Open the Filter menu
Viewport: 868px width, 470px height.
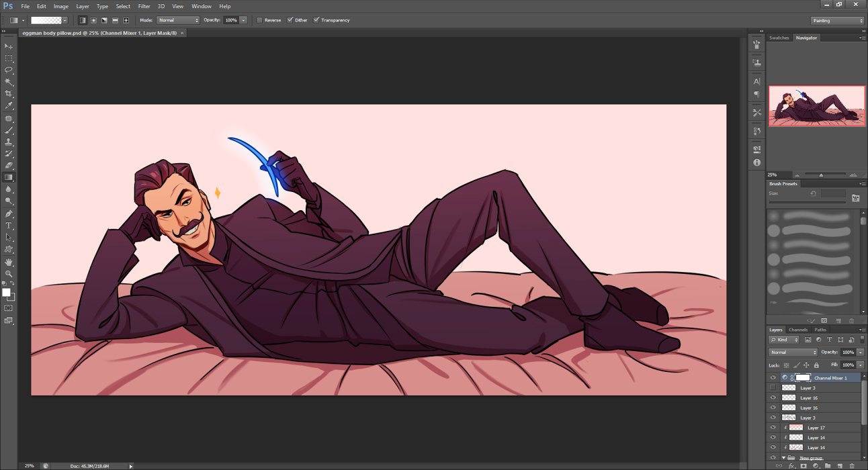(x=144, y=6)
